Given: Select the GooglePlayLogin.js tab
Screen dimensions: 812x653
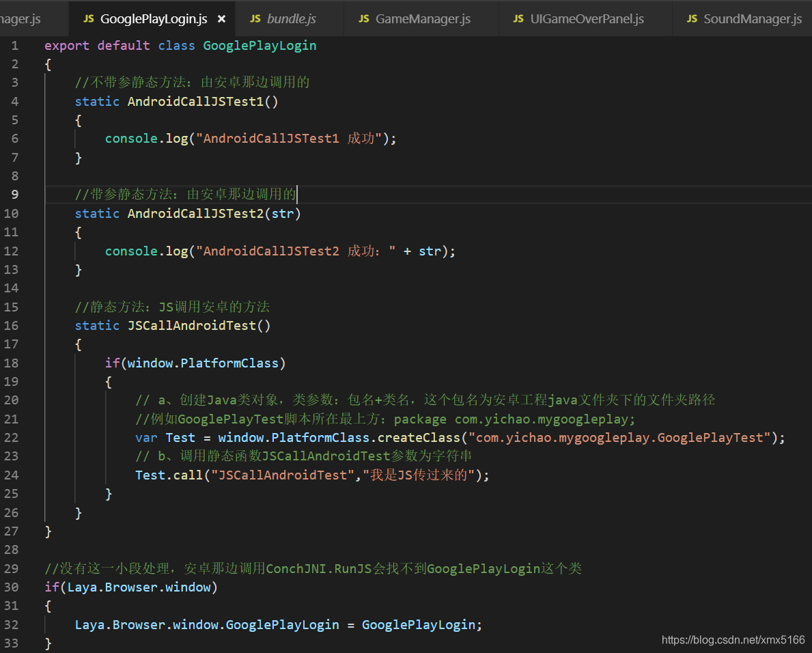Looking at the screenshot, I should (153, 19).
